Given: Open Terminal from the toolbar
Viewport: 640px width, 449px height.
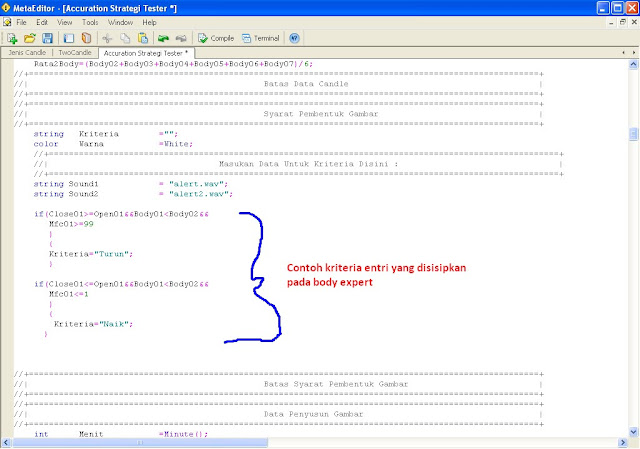Looking at the screenshot, I should pos(260,38).
